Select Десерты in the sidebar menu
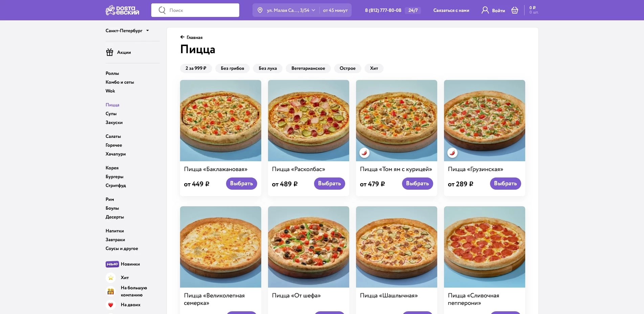 coord(115,217)
